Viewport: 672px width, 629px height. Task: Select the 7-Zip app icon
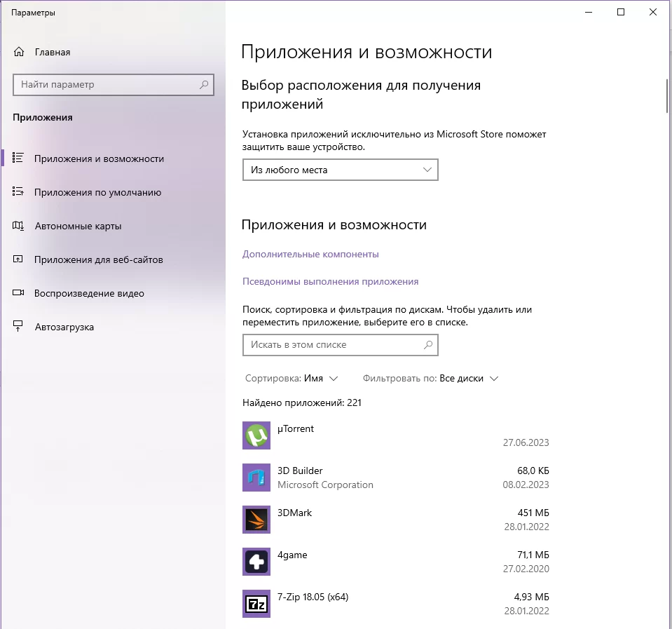[256, 604]
